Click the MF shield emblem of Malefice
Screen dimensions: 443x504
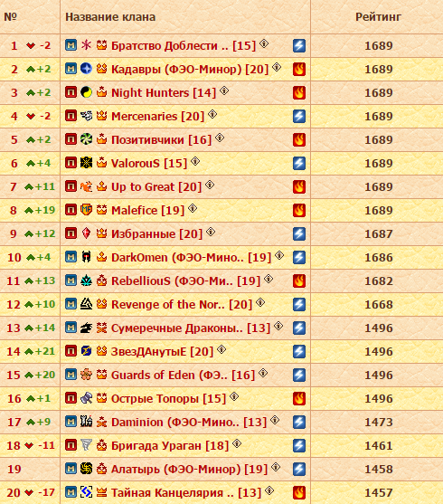pos(86,210)
